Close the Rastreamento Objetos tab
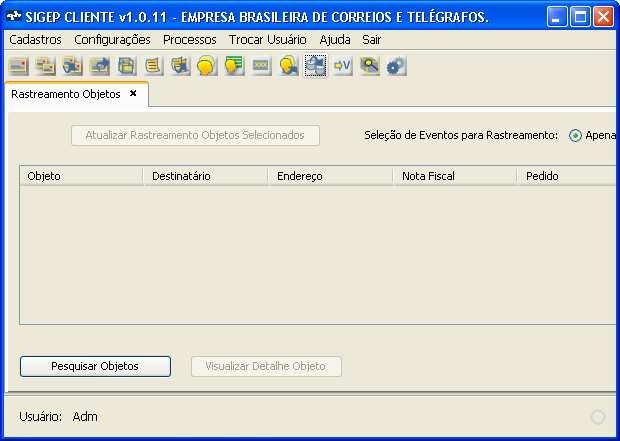620x441 pixels. click(133, 93)
